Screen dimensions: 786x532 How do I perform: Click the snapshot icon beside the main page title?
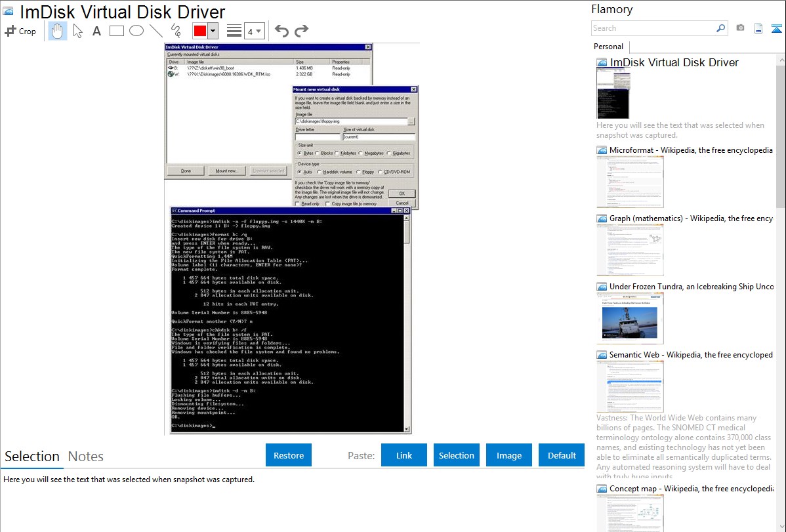coord(9,11)
